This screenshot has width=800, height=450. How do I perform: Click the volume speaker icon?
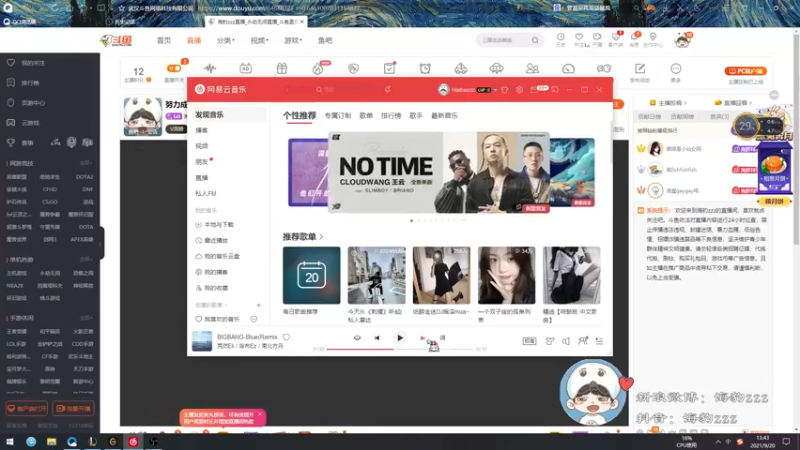point(566,341)
